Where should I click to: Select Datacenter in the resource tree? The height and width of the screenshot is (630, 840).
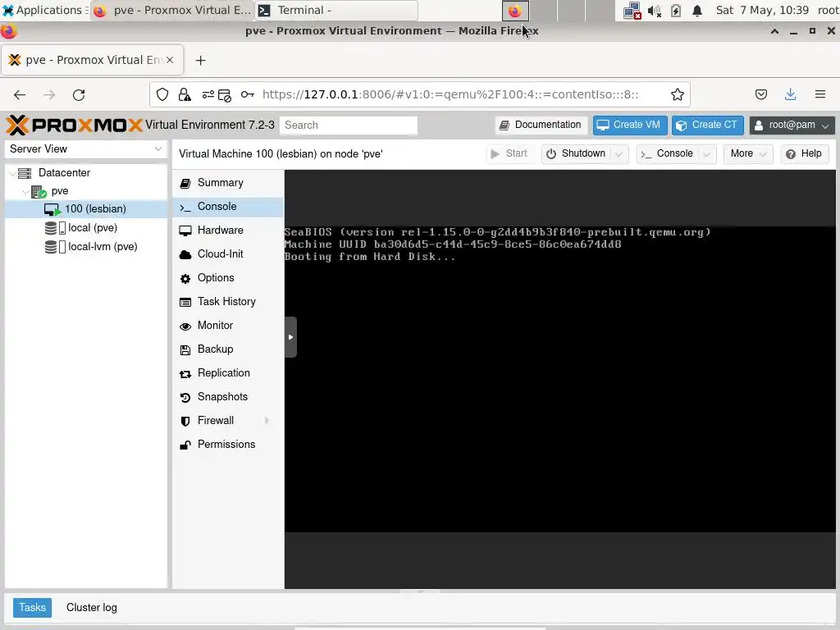point(64,173)
